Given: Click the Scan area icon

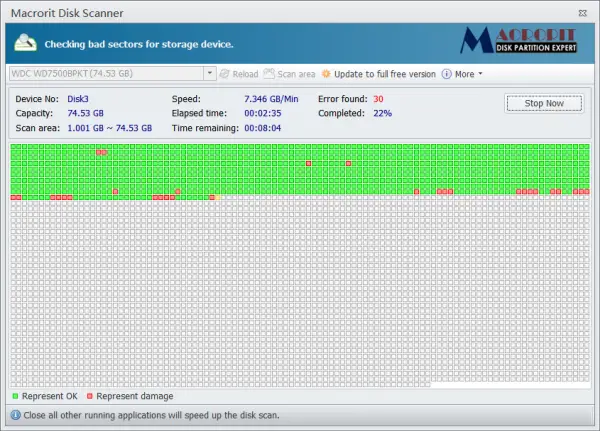Looking at the screenshot, I should (269, 73).
